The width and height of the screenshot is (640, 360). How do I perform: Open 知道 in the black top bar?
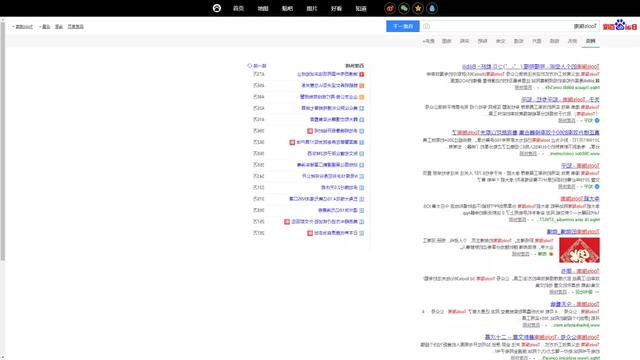[361, 8]
